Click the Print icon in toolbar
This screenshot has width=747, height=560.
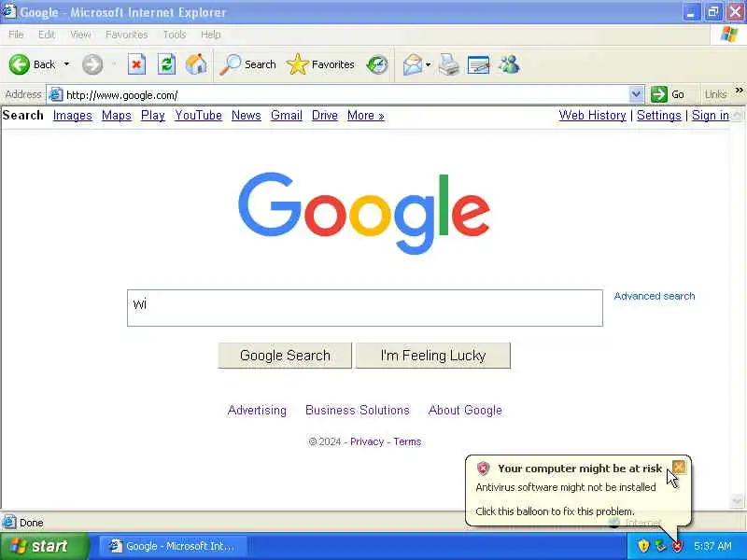[449, 64]
